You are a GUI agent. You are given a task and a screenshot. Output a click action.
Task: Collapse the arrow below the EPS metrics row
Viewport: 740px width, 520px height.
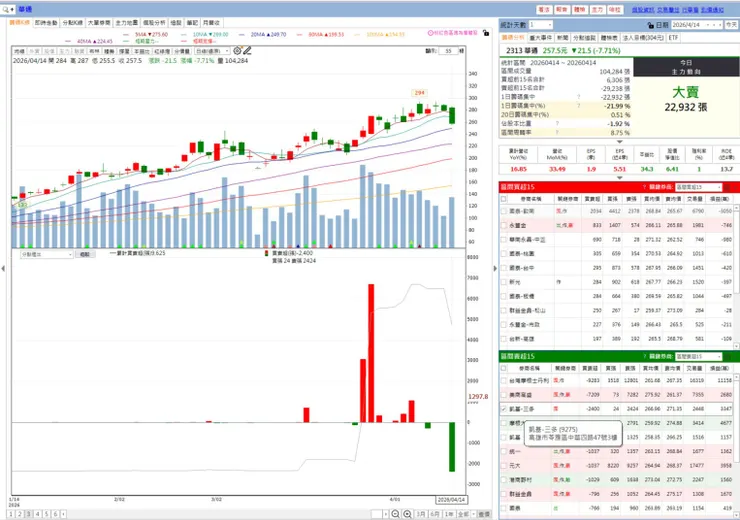620,178
